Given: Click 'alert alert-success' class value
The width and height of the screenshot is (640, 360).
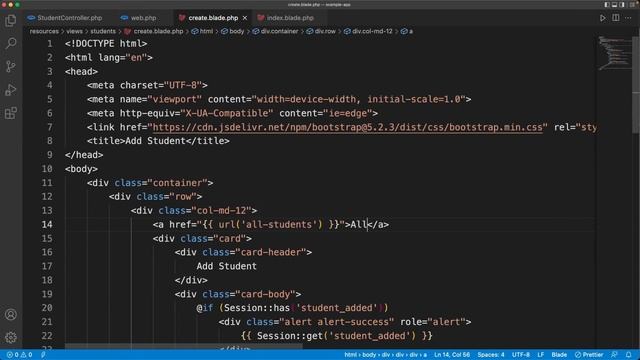Looking at the screenshot, I should [x=337, y=322].
